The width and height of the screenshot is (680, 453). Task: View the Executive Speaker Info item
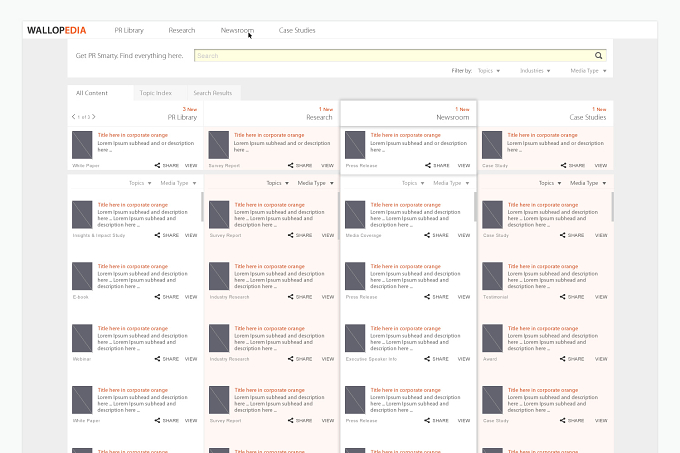coord(464,359)
